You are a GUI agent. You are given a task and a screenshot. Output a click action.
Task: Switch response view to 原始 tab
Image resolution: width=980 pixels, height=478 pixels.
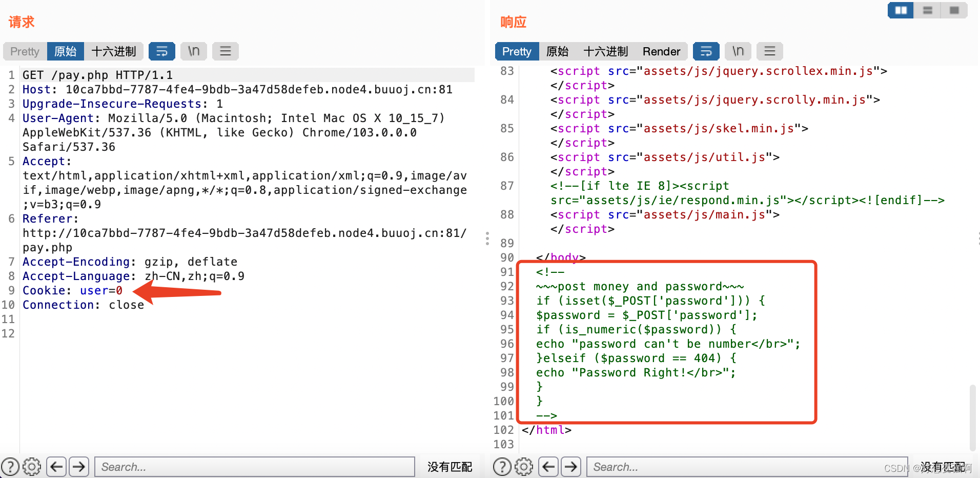click(558, 51)
